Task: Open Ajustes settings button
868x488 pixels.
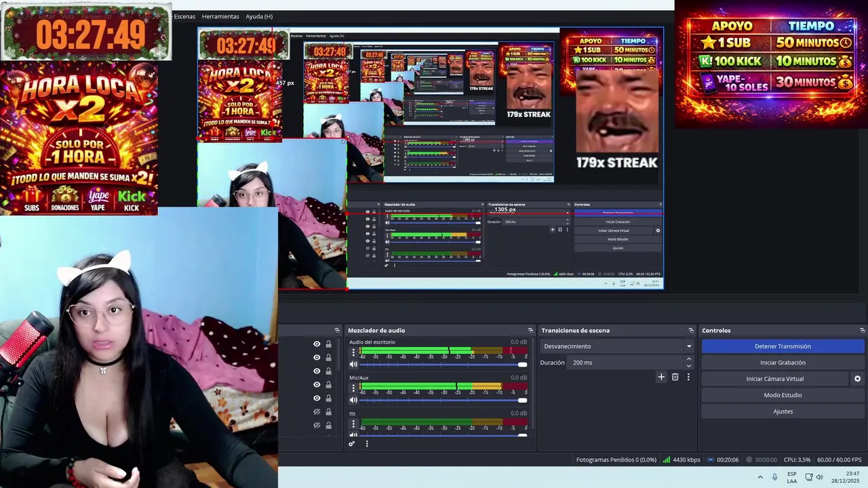Action: (783, 411)
